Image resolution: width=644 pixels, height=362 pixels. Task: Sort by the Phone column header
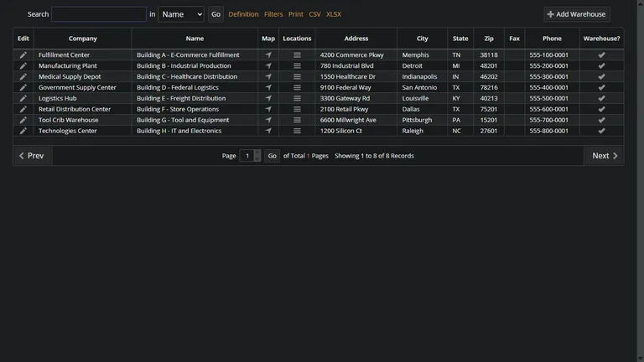click(552, 39)
